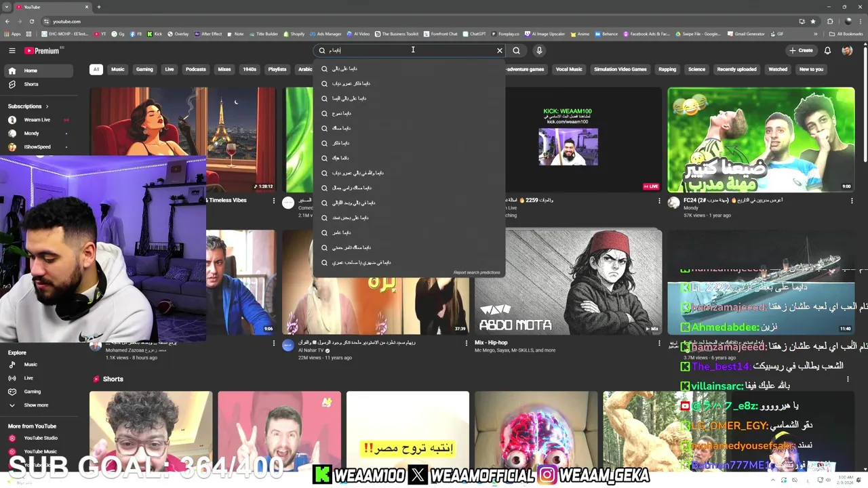
Task: Open the account avatar menu
Action: point(847,51)
